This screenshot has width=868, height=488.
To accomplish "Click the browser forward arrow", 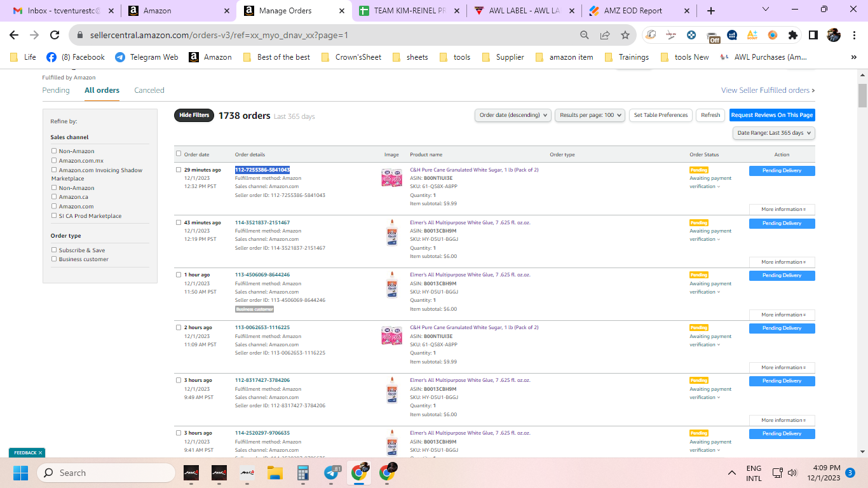I will [34, 36].
